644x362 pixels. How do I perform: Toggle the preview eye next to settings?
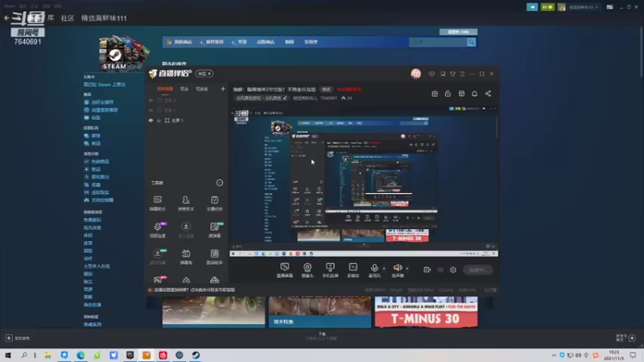440,269
